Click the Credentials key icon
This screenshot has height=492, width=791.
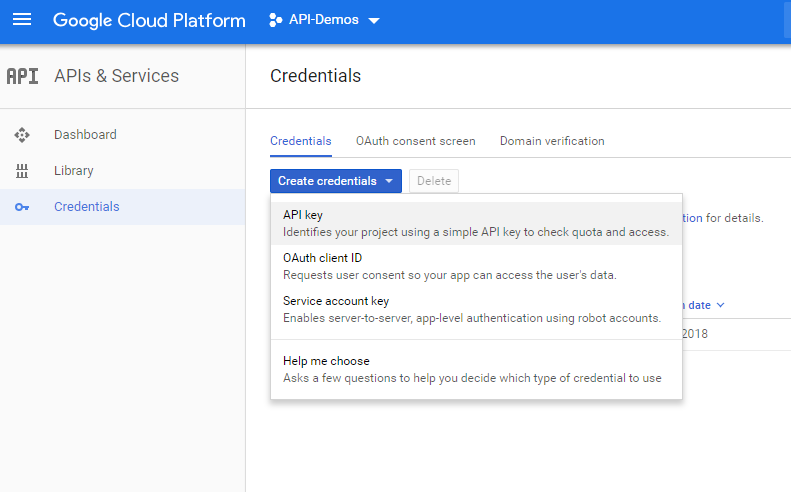click(x=22, y=207)
